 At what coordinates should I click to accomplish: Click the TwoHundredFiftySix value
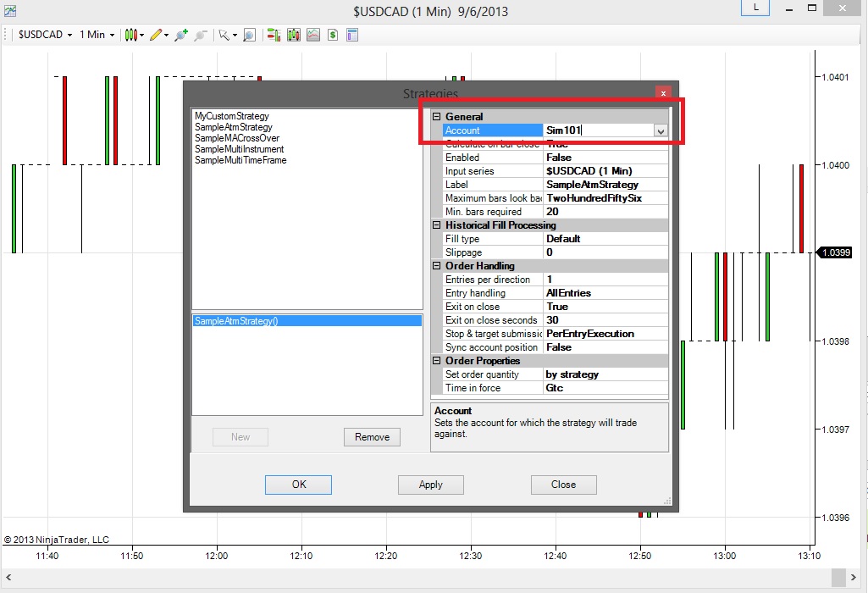(606, 198)
